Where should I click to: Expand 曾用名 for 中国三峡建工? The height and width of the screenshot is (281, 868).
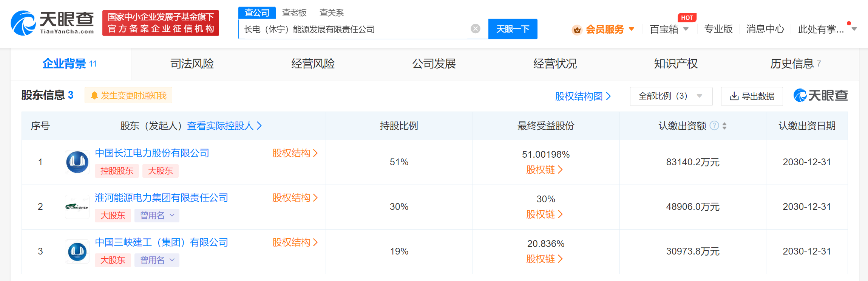[x=157, y=260]
